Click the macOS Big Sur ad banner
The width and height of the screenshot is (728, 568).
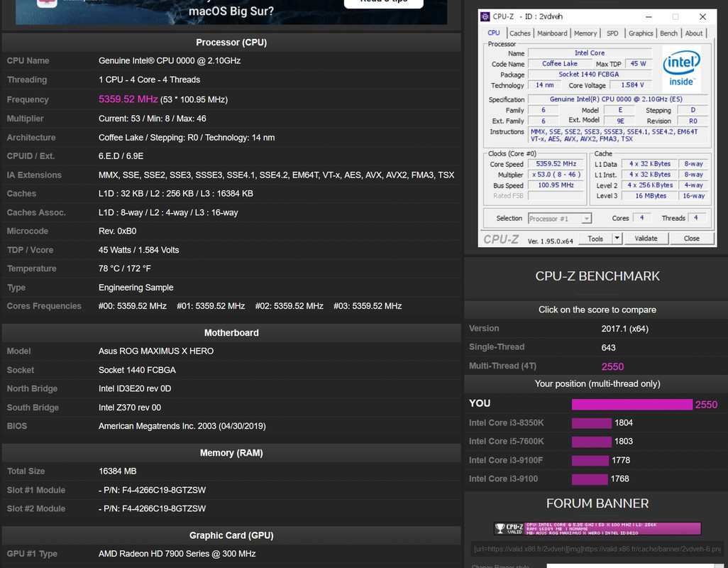(231, 12)
